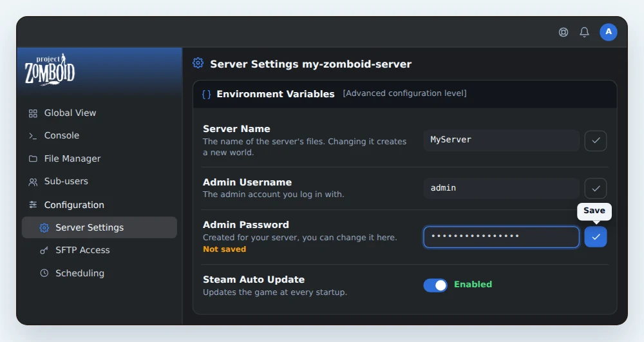
Task: Open Console in the sidebar
Action: coord(99,135)
